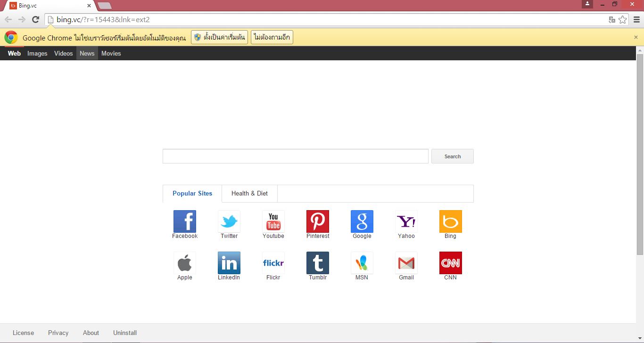Screen dimensions: 644x343
Task: Focus the search text box
Action: tap(296, 156)
